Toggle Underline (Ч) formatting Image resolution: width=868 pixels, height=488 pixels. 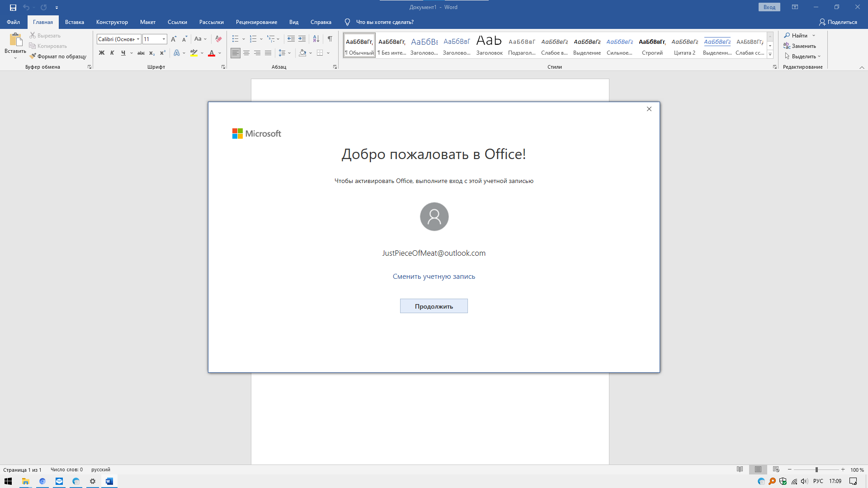123,53
